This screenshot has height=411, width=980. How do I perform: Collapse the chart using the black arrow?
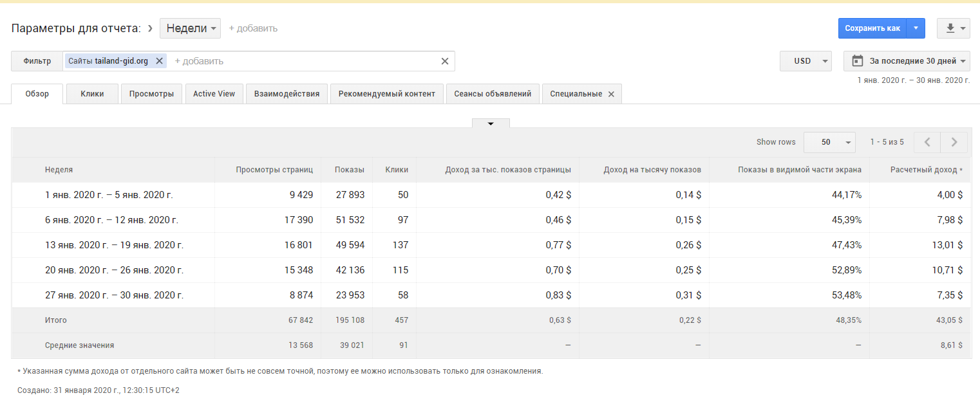click(x=491, y=123)
